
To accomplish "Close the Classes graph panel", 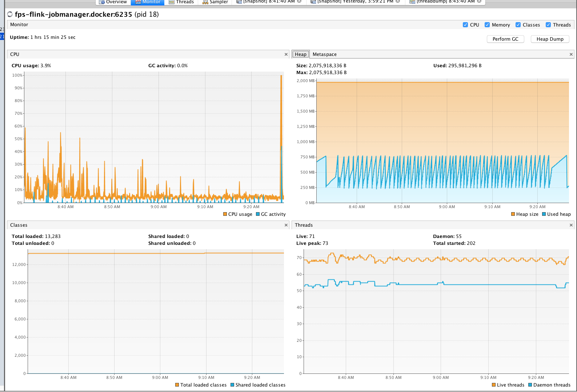I will click(x=286, y=225).
